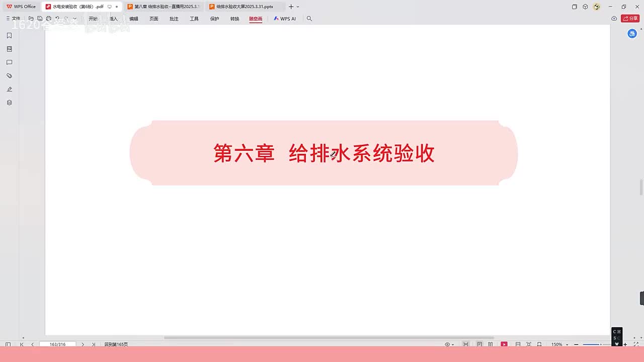
Task: Click the cloud sync icon near Share
Action: point(614,19)
